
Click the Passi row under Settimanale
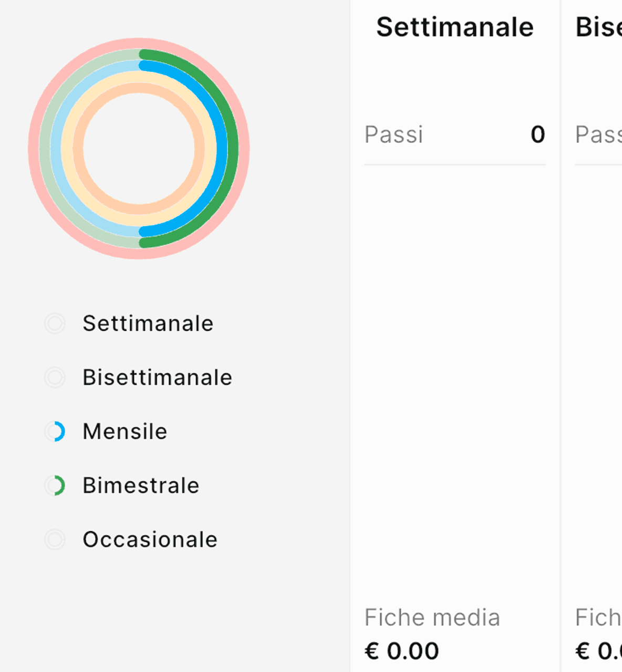454,135
